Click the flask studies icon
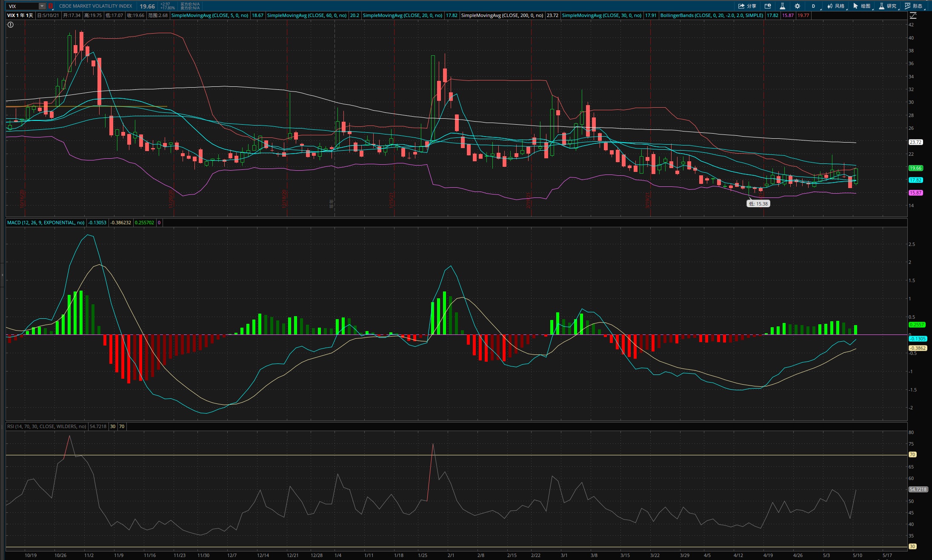This screenshot has width=932, height=560. [782, 6]
